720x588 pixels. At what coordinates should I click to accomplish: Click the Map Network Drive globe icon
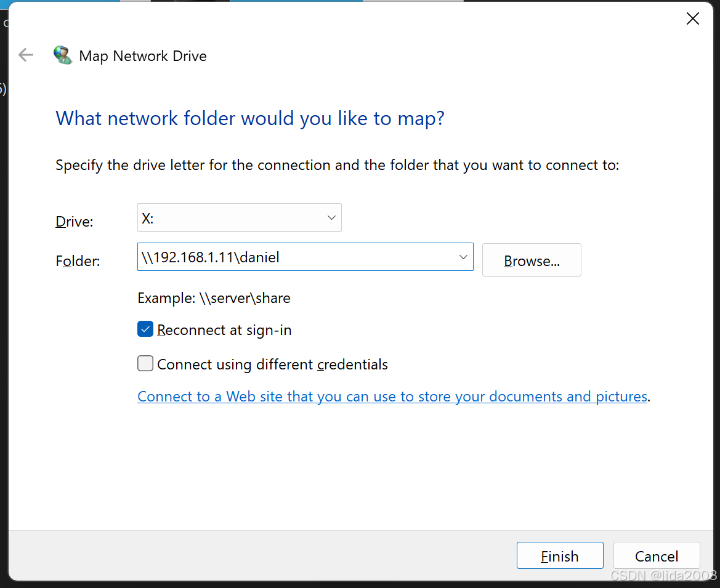[62, 55]
